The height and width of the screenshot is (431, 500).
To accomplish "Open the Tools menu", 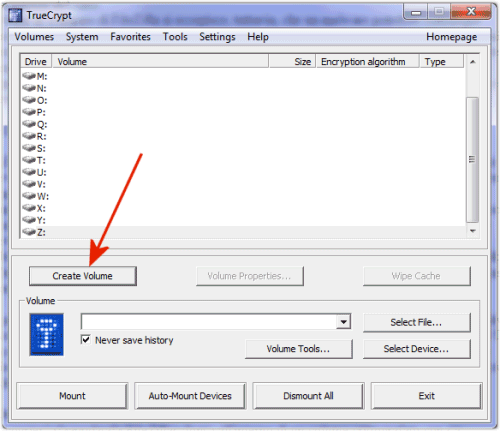I will click(x=175, y=37).
